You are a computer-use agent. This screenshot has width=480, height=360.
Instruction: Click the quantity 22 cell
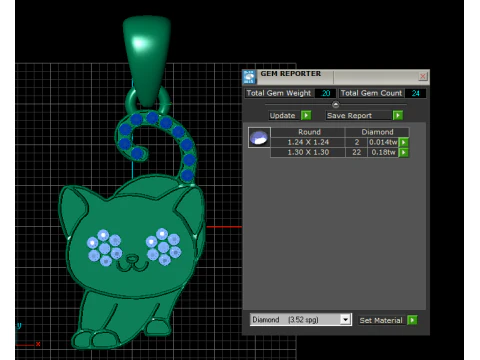(x=356, y=152)
